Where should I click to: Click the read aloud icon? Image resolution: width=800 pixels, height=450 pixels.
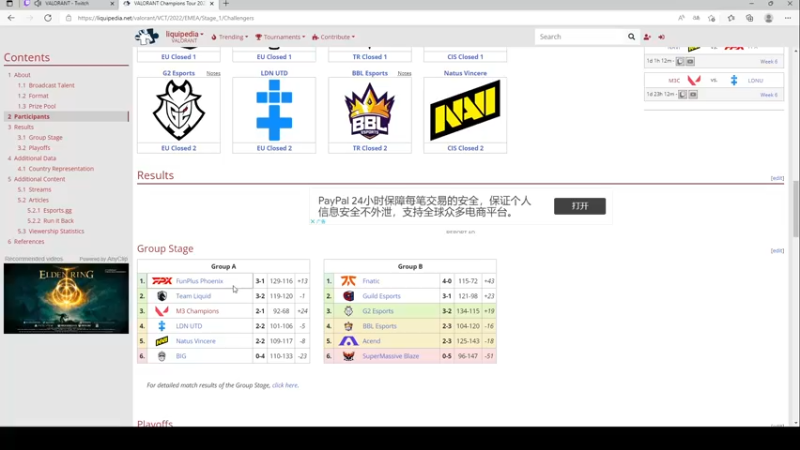tap(681, 18)
